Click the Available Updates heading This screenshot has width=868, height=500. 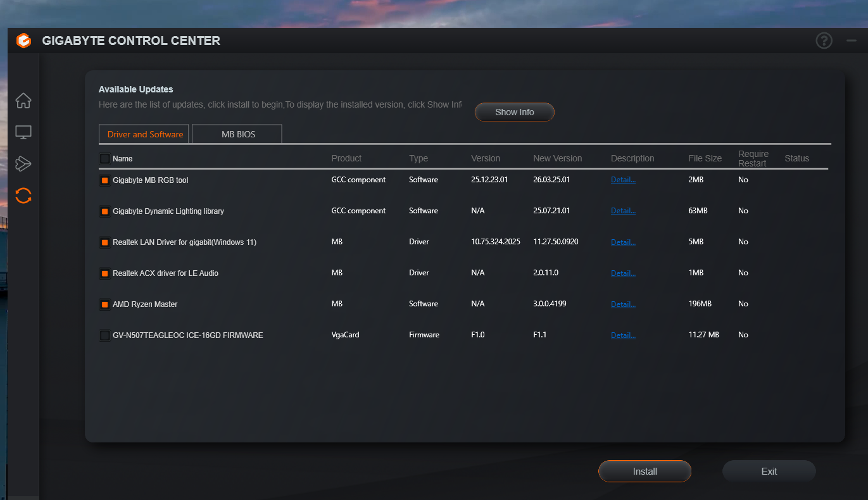click(x=135, y=89)
